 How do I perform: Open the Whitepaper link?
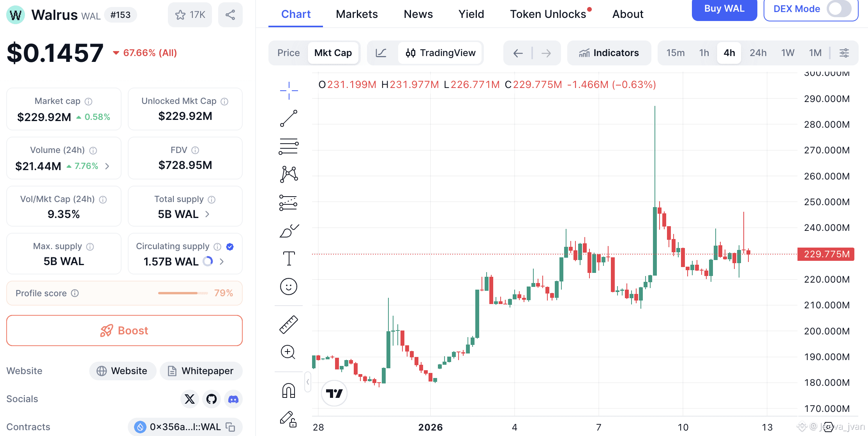(x=201, y=371)
